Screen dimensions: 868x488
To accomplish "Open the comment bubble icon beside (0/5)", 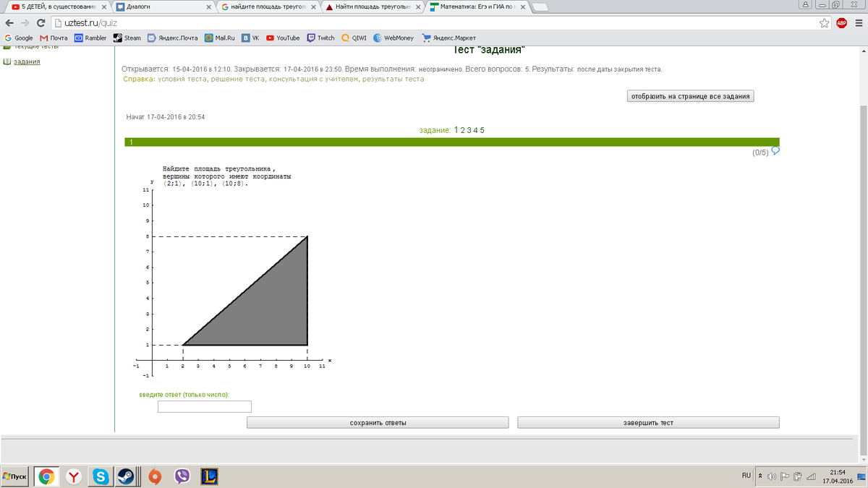I will [x=775, y=151].
